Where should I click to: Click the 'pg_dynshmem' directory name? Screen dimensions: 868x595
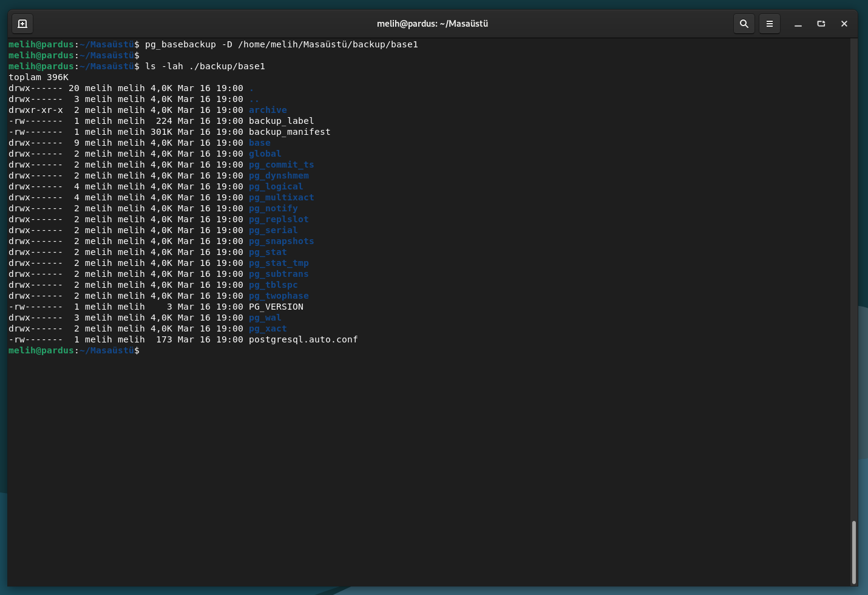(x=279, y=175)
